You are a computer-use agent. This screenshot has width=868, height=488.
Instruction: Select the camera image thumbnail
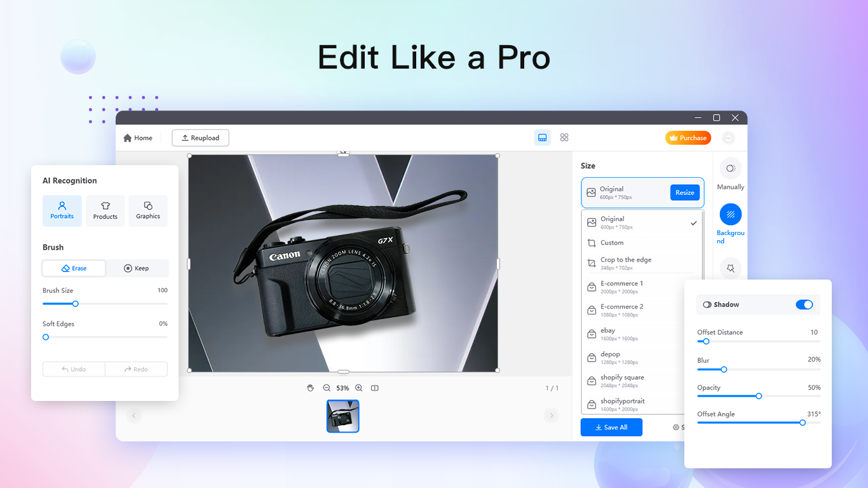coord(343,416)
